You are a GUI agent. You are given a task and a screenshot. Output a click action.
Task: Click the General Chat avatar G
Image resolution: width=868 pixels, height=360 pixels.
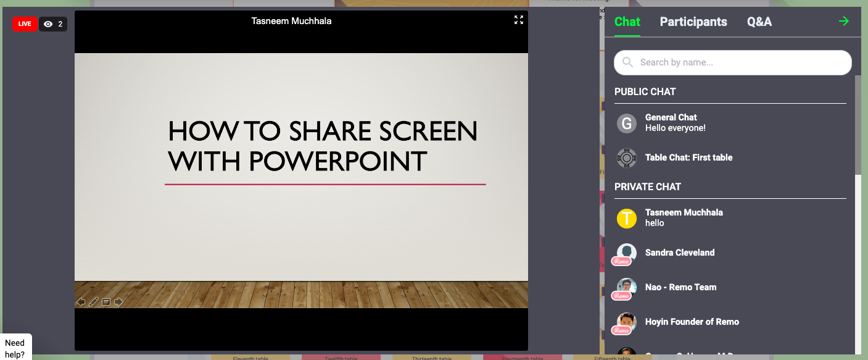627,123
